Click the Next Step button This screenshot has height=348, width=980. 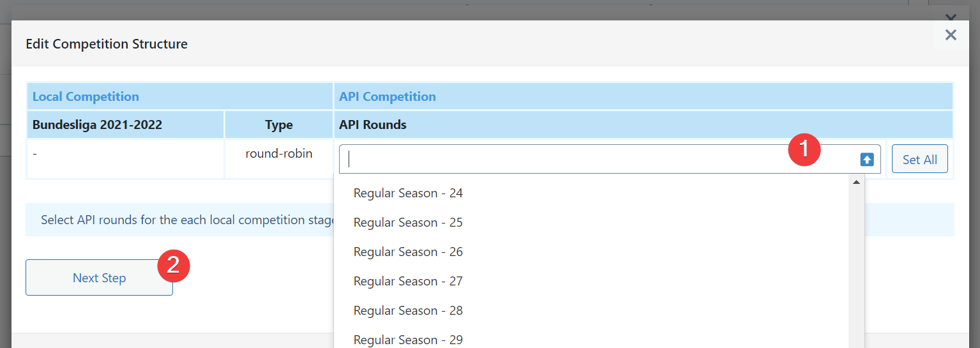tap(99, 278)
